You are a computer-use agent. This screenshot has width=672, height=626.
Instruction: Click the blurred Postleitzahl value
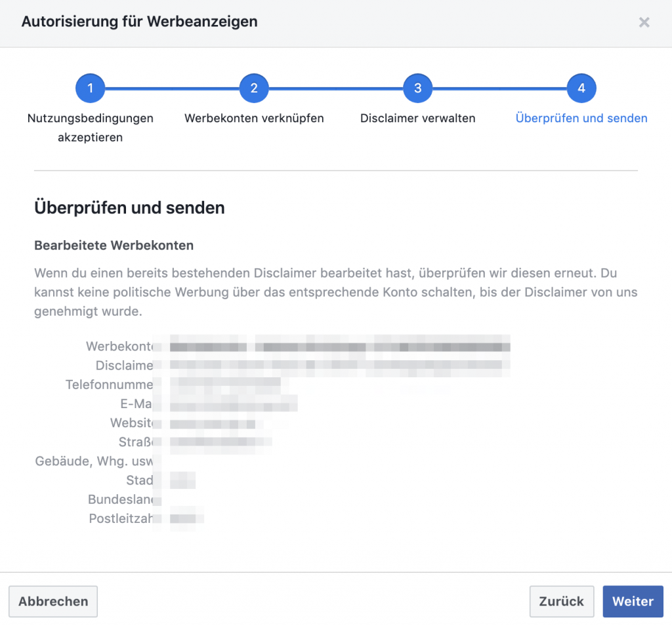point(186,518)
